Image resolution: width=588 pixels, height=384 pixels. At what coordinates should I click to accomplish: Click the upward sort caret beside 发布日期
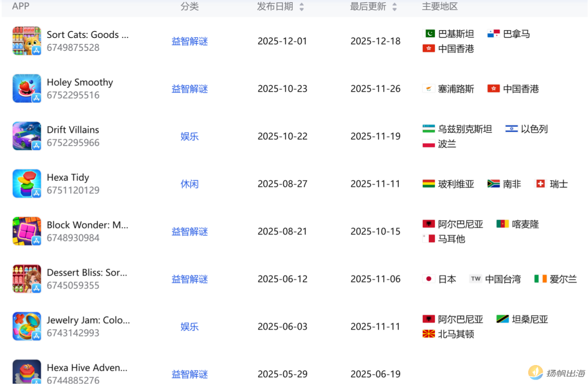(301, 5)
